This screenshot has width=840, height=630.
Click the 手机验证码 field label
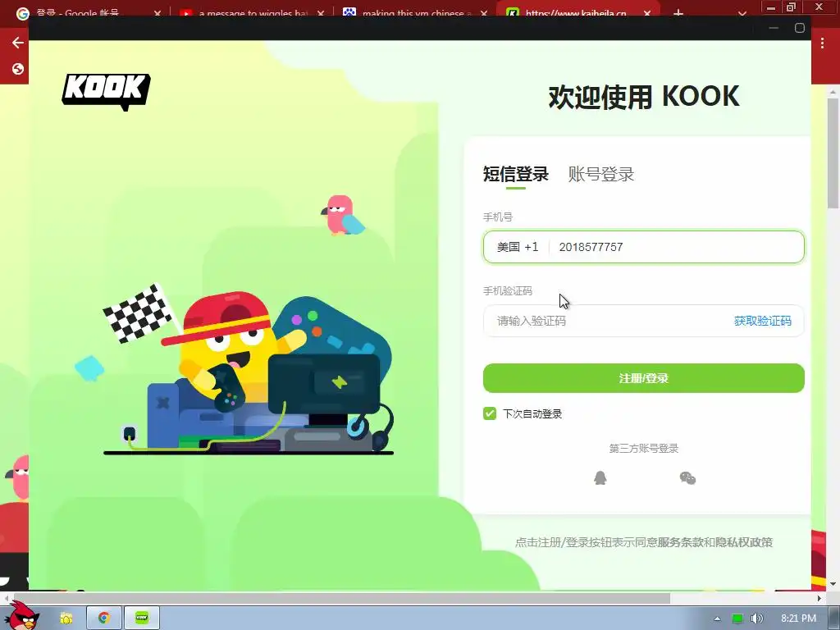tap(507, 291)
